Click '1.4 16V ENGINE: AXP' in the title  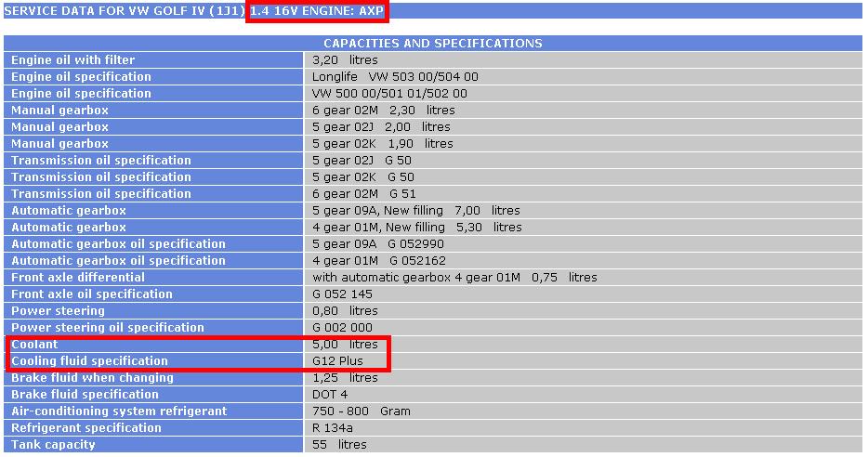tap(317, 11)
